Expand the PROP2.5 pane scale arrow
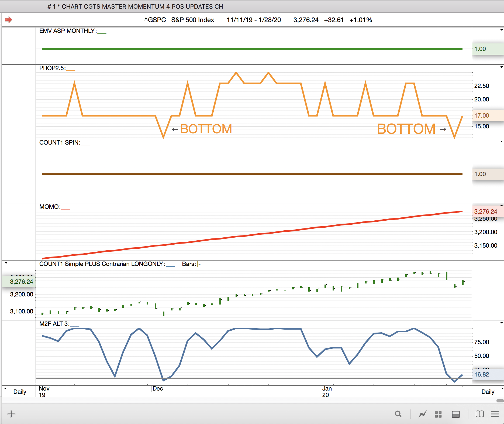The height and width of the screenshot is (424, 504). (501, 67)
